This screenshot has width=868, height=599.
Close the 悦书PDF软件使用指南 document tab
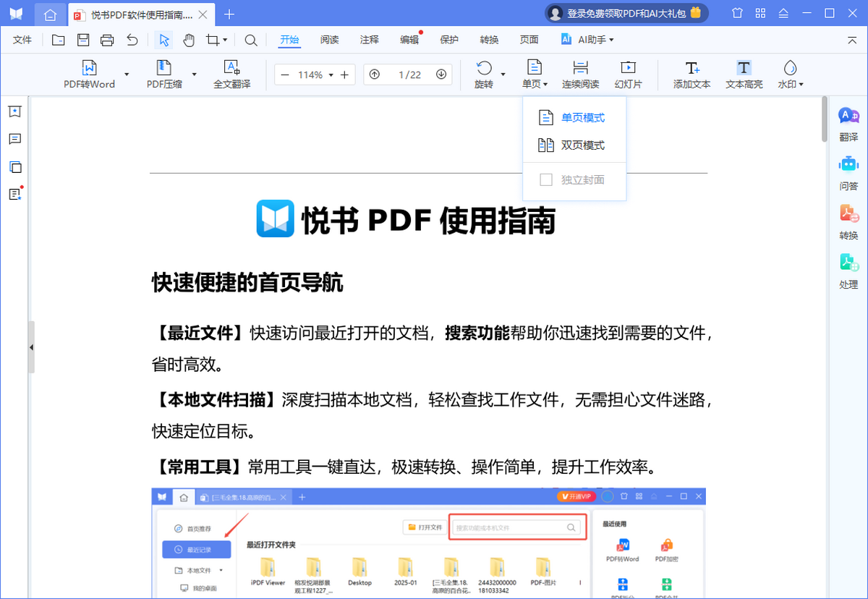pos(204,14)
